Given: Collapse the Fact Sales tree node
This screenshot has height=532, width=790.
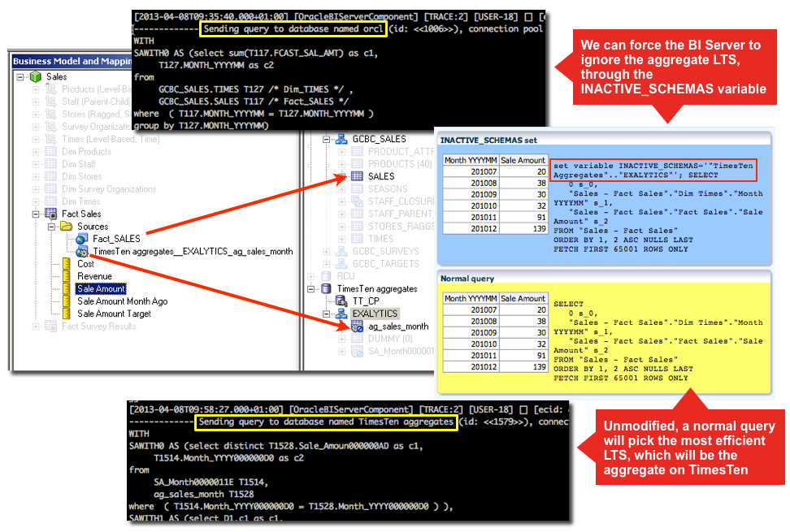Looking at the screenshot, I should [x=36, y=214].
